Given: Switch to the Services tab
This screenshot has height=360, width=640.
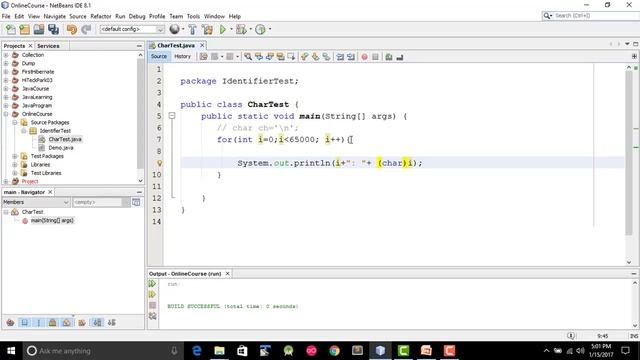Looking at the screenshot, I should point(48,46).
